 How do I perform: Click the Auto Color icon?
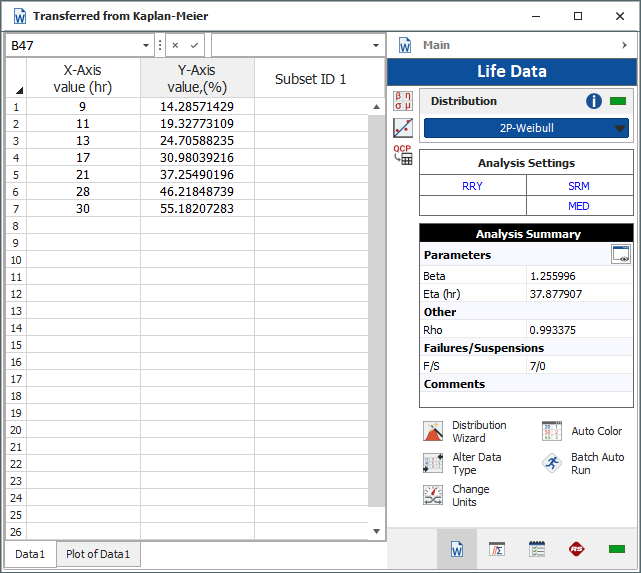click(552, 431)
